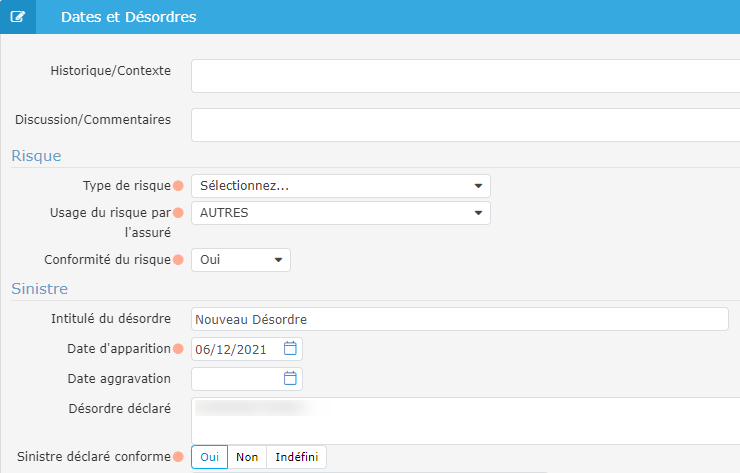
Task: Click required-field dot beside Type de risque
Action: [x=179, y=186]
